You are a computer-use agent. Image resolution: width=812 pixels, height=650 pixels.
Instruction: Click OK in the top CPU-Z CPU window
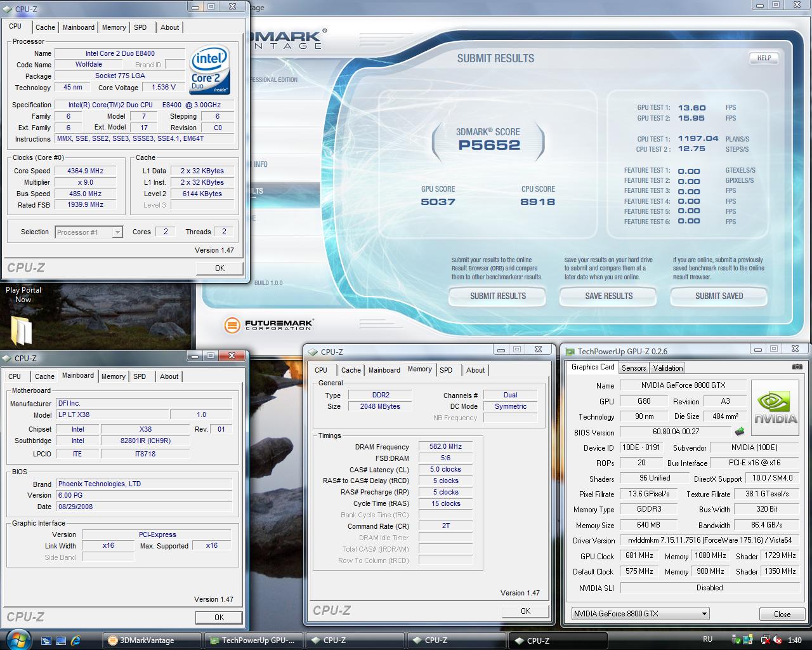coord(219,268)
